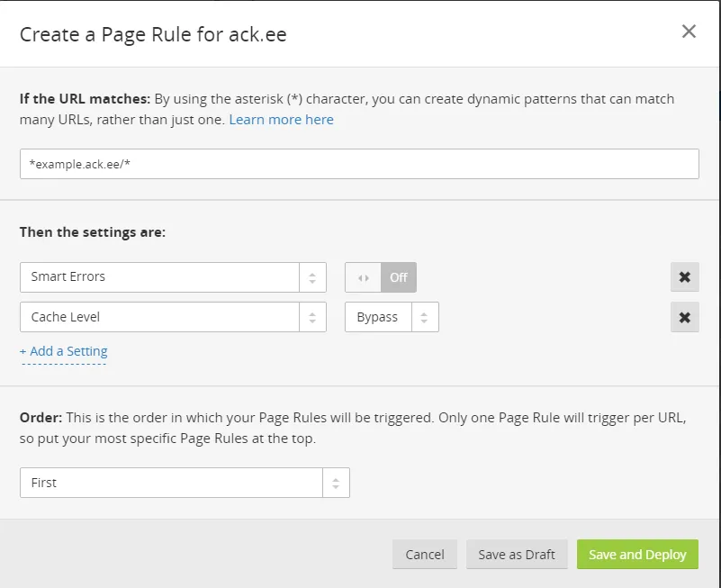Click the arrows icon beside Bypass
The image size is (721, 588).
(425, 317)
